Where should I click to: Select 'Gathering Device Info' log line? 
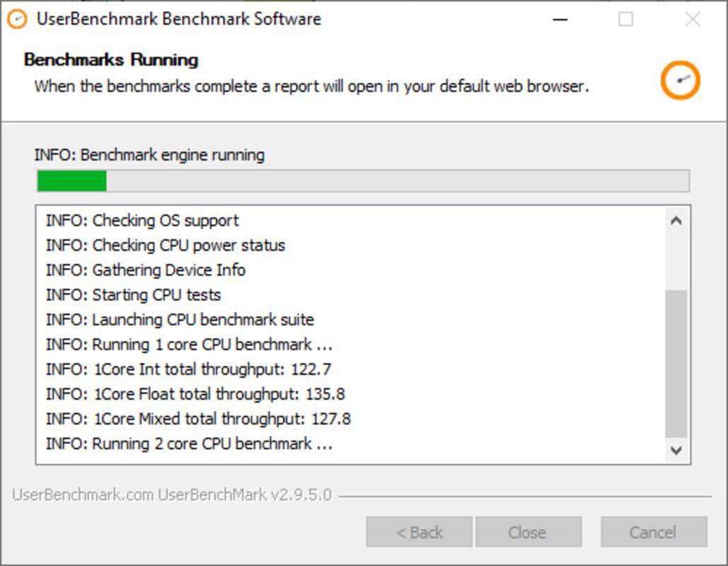coord(145,270)
